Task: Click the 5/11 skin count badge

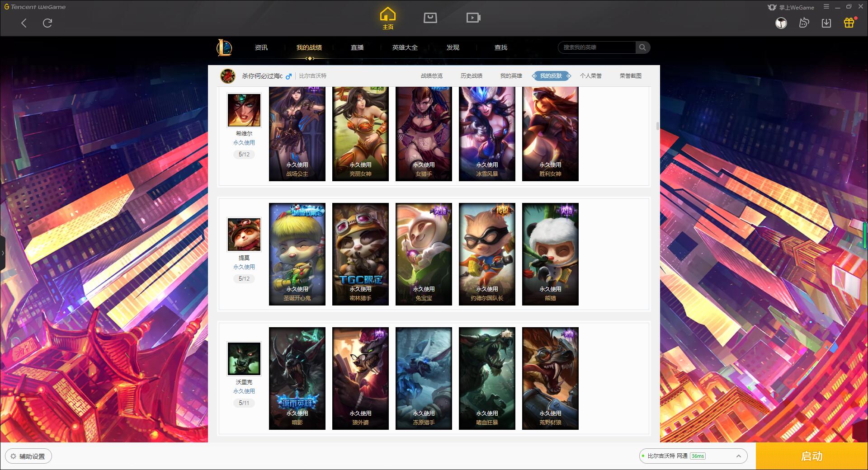Action: coord(244,403)
